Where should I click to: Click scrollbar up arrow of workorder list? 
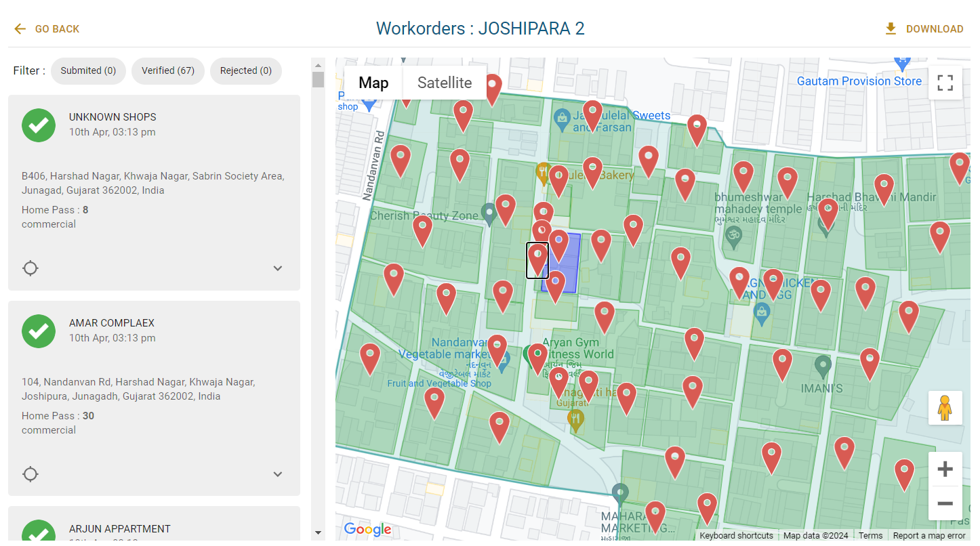tap(318, 64)
